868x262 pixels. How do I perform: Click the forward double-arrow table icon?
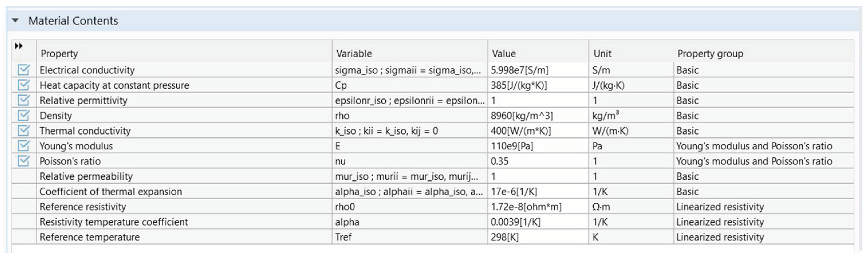pyautogui.click(x=19, y=45)
